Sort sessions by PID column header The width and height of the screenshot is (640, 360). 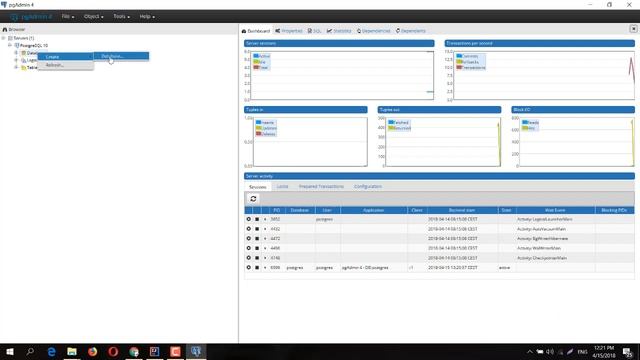[277, 210]
